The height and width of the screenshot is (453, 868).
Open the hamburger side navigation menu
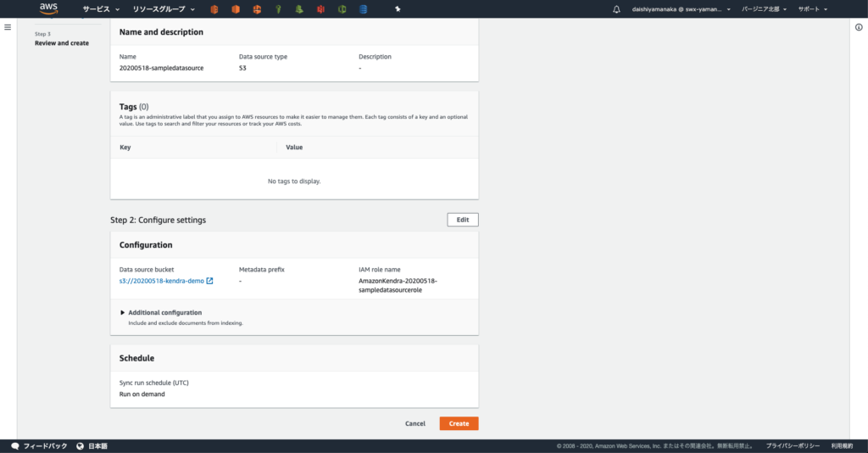(8, 27)
